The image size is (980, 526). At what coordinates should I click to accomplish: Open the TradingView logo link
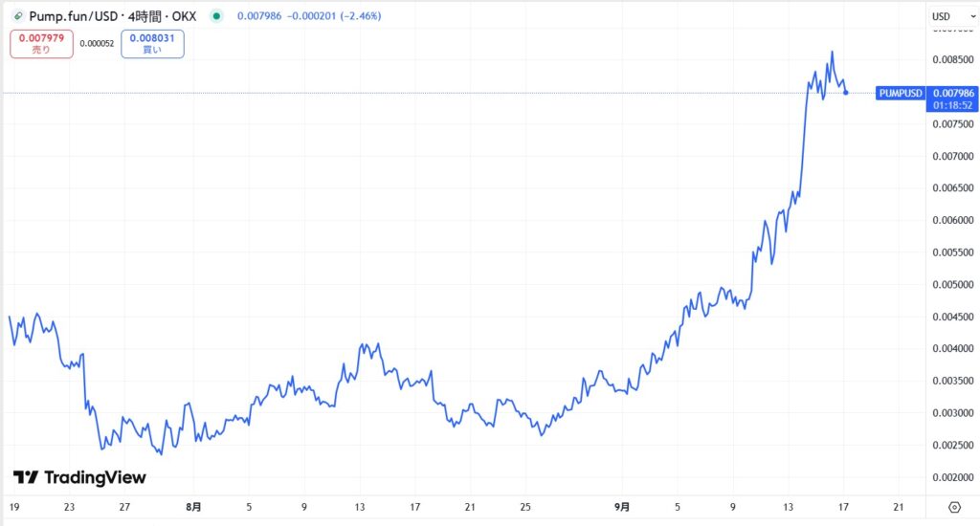[x=79, y=478]
